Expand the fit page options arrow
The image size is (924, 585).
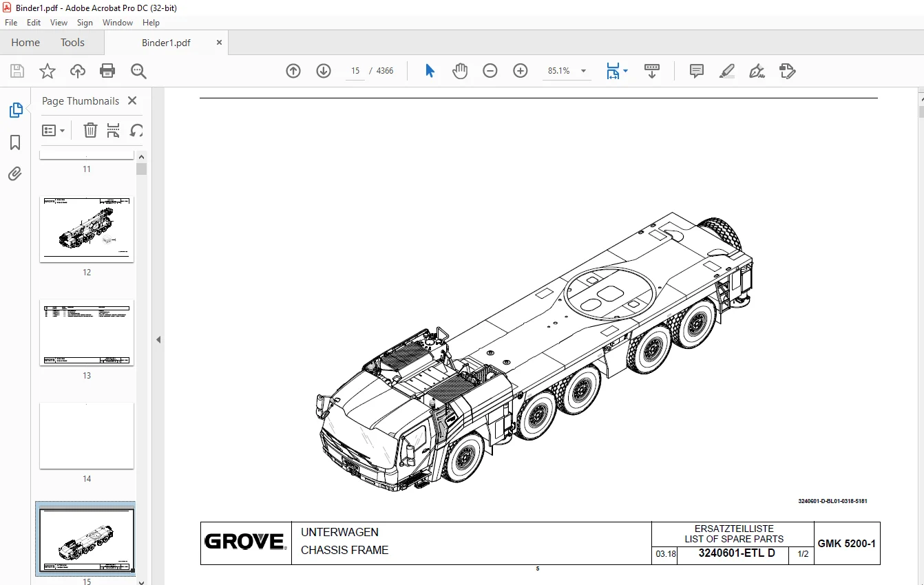[625, 71]
